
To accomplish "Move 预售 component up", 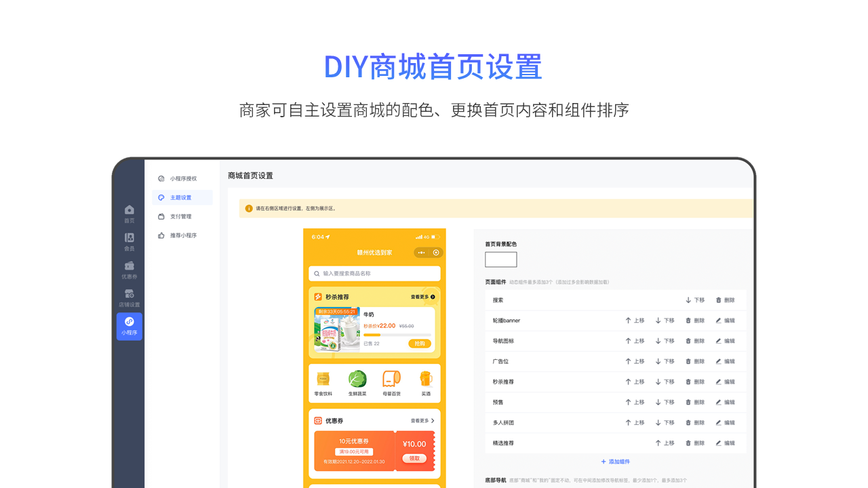I will pos(635,402).
